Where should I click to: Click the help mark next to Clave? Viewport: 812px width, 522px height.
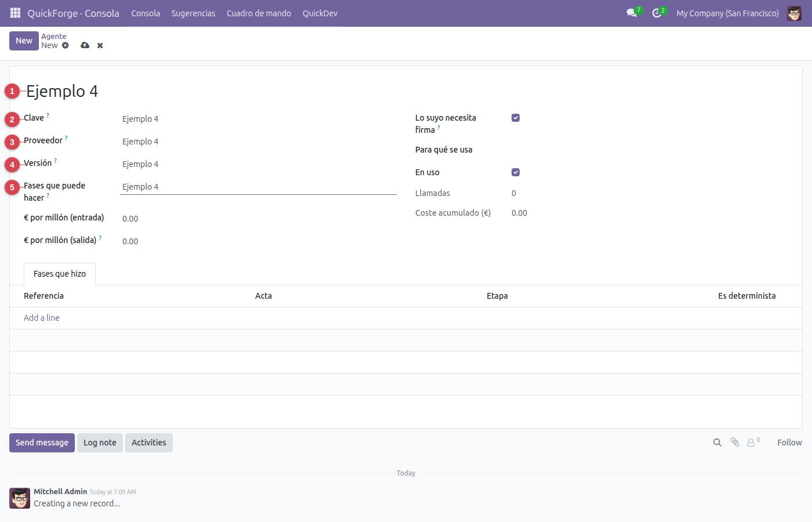click(48, 115)
